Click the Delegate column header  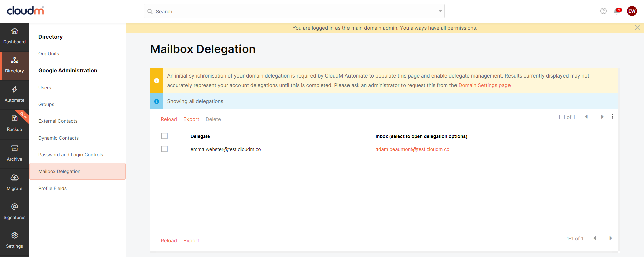coord(200,136)
